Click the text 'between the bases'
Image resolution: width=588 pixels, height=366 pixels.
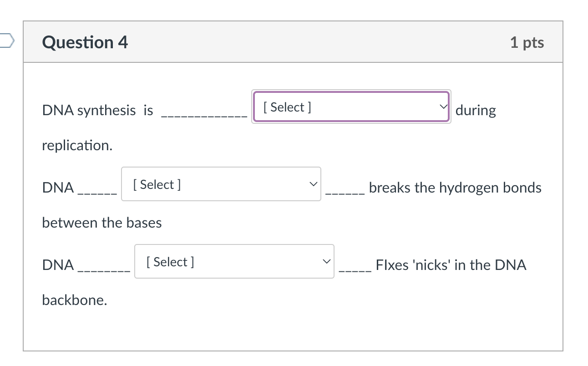click(x=101, y=223)
